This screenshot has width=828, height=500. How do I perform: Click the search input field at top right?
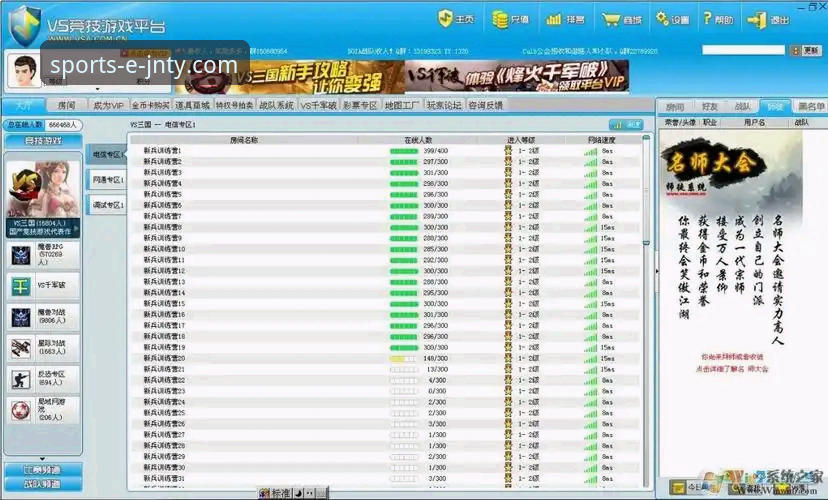(x=743, y=50)
